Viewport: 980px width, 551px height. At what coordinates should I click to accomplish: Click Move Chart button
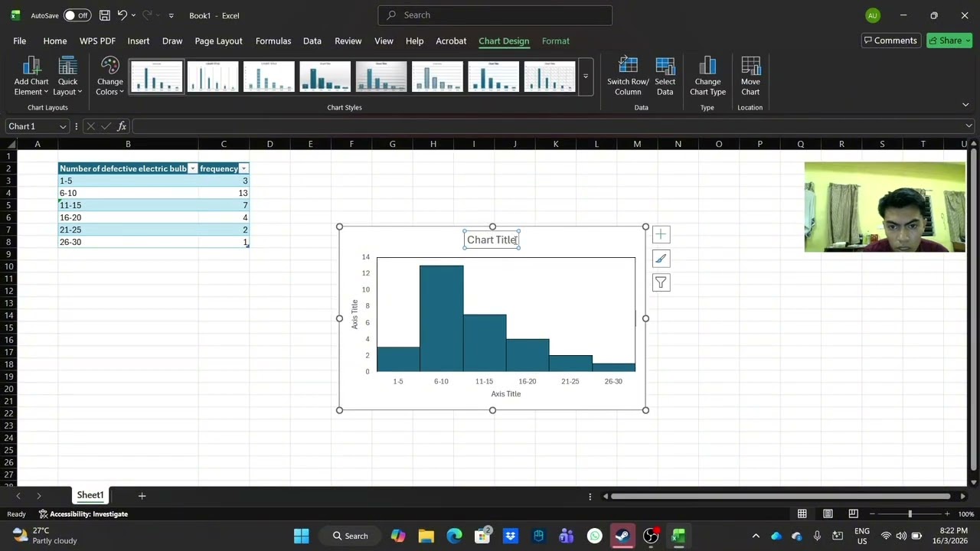tap(750, 77)
